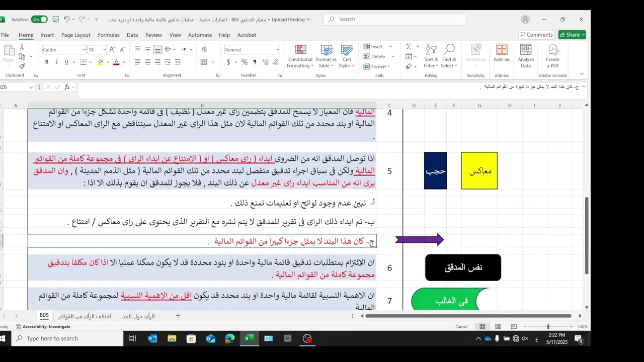Open Conditional Formatting menu
644x362 pixels.
[300, 56]
